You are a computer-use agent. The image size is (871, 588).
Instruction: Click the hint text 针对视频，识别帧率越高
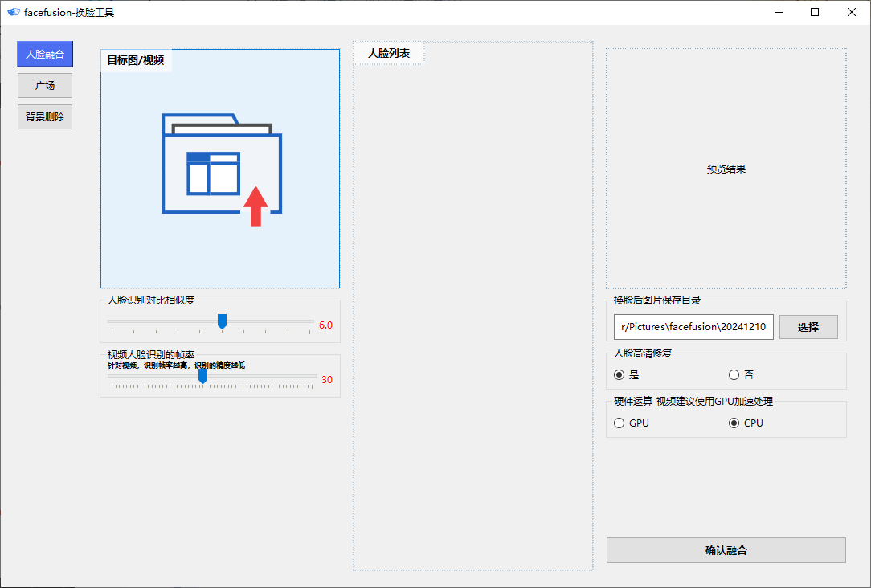tap(176, 365)
